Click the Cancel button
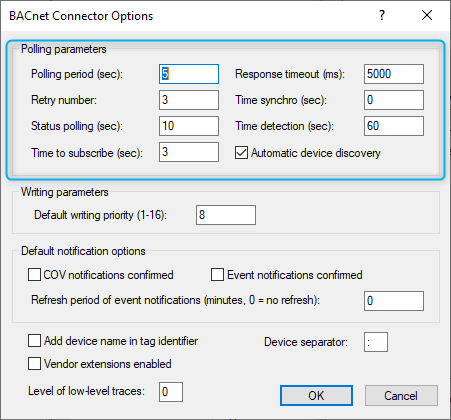 tap(401, 396)
